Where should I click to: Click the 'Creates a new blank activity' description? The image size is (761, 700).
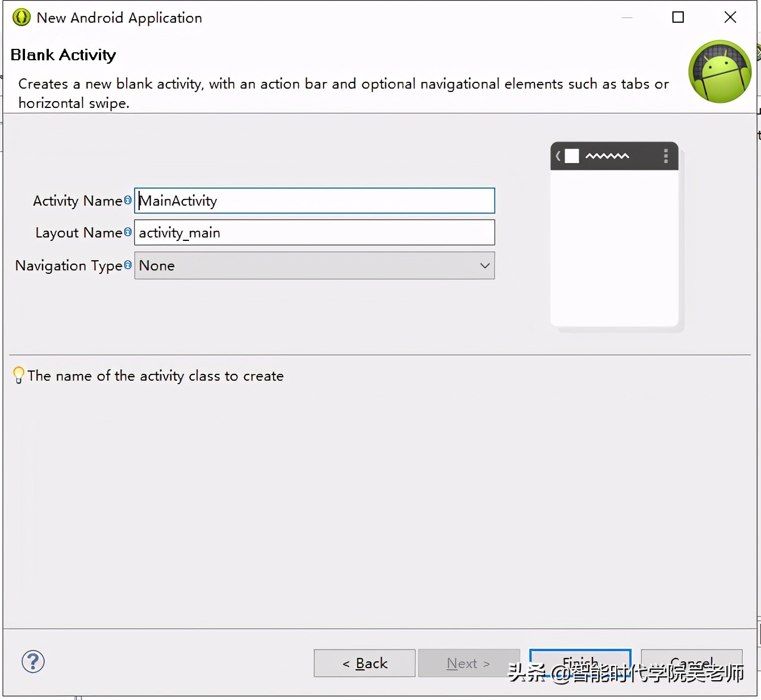(344, 93)
